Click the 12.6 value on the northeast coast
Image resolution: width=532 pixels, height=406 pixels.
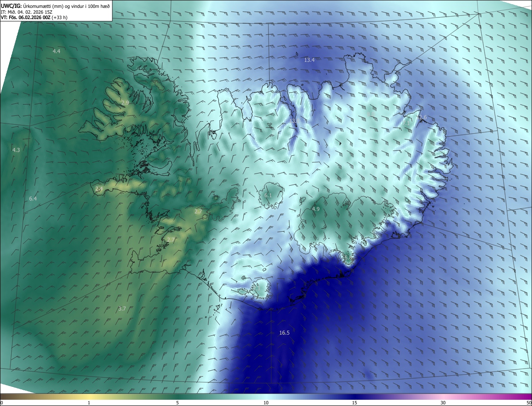click(421, 117)
